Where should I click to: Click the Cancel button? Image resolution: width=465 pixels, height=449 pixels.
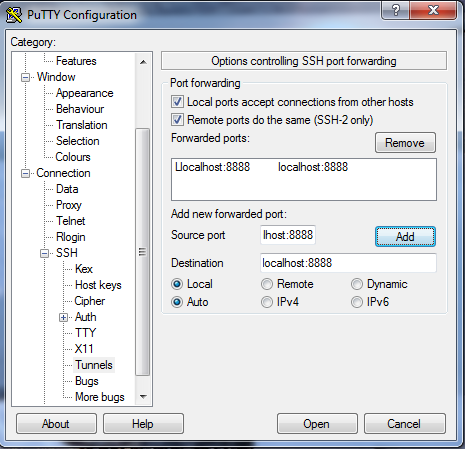[x=404, y=424]
